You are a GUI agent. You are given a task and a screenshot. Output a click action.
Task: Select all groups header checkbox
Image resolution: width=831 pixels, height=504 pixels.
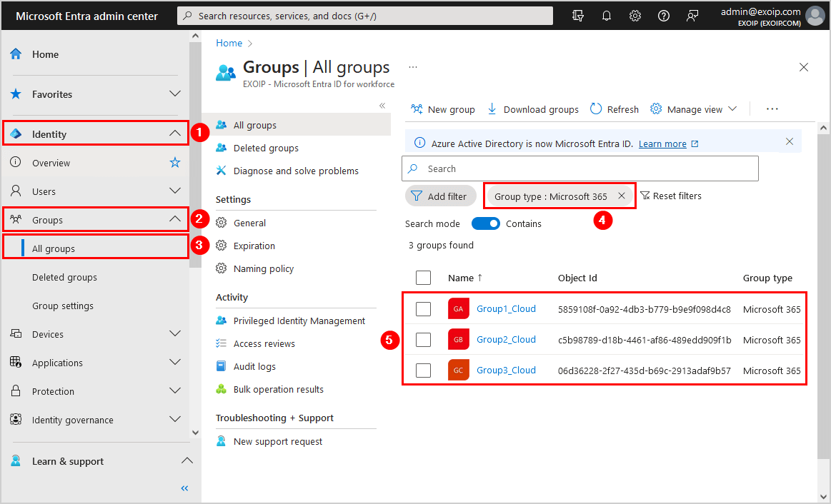[x=424, y=278]
